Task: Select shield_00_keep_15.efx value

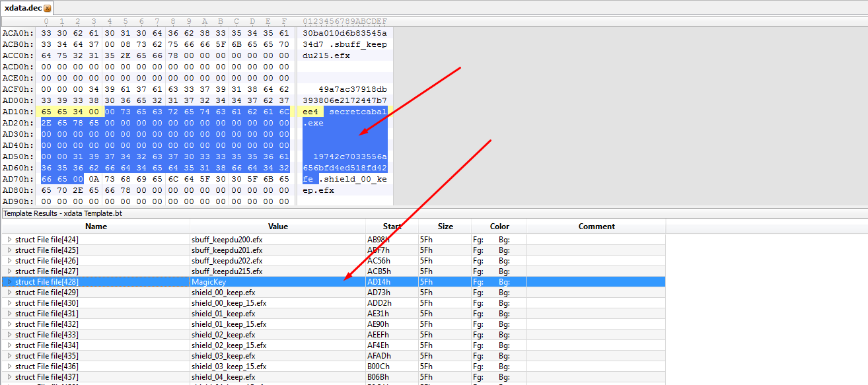Action: click(x=229, y=303)
